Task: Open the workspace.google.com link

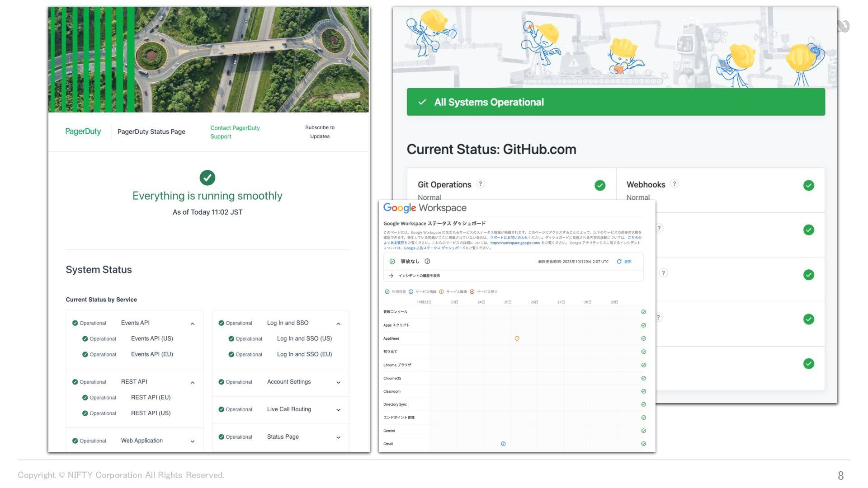Action: (x=515, y=243)
